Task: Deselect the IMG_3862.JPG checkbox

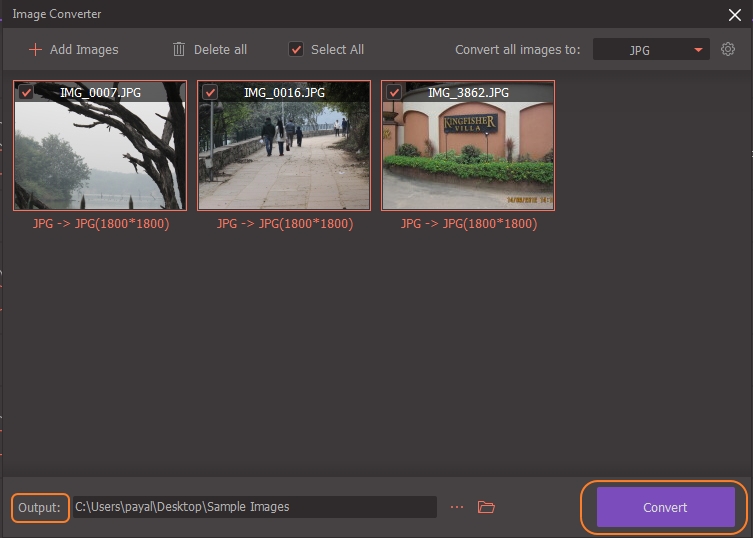Action: [394, 92]
